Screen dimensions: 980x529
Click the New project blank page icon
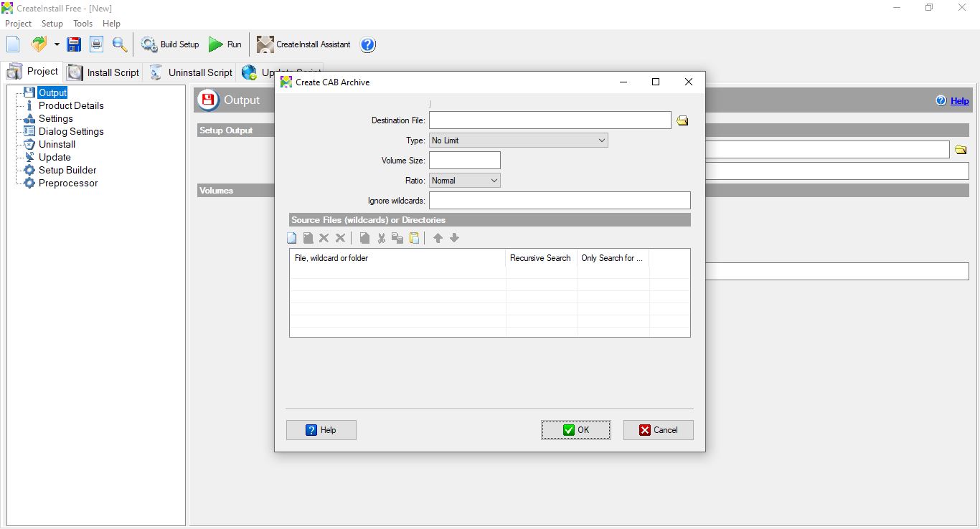(x=13, y=44)
